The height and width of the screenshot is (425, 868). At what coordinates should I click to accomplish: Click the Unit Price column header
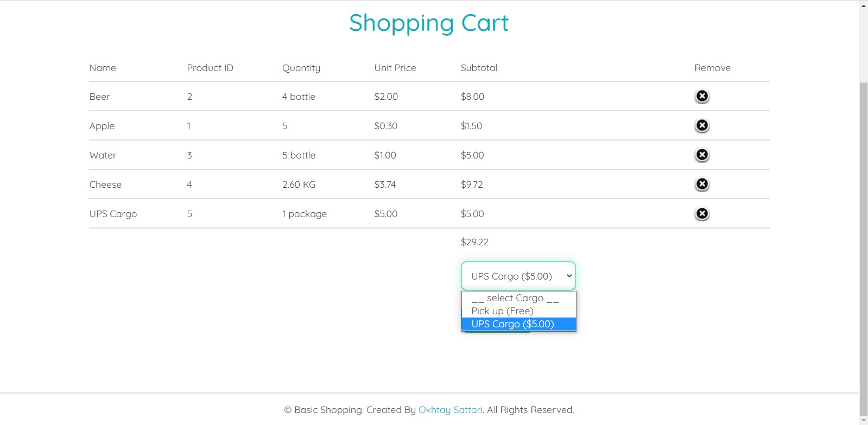click(395, 68)
